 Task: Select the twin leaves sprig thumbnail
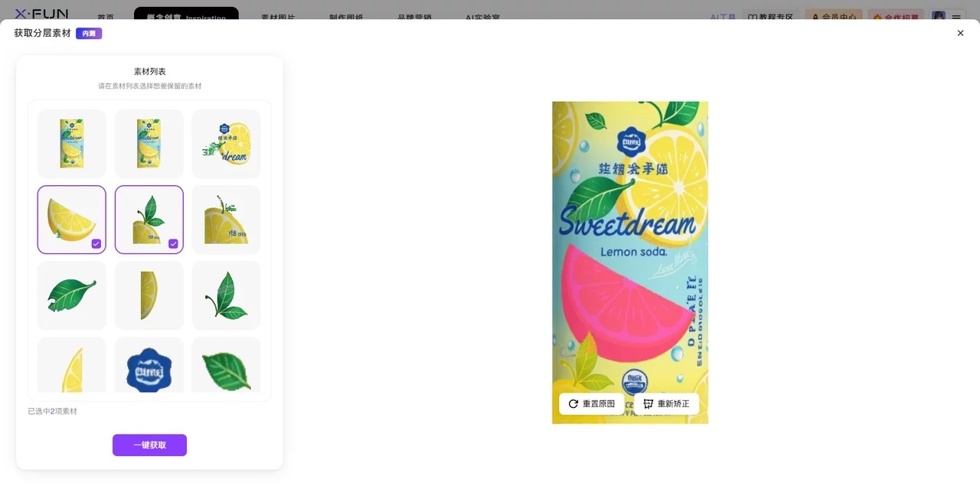tap(226, 295)
